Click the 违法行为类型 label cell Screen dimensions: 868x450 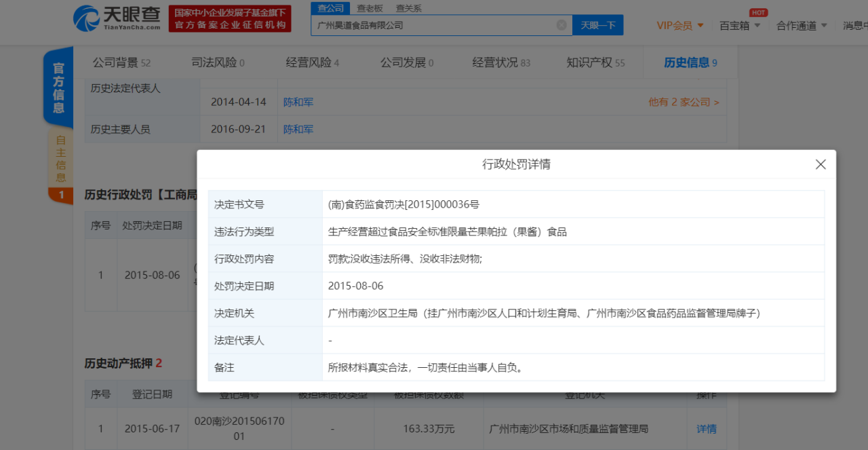coord(265,231)
